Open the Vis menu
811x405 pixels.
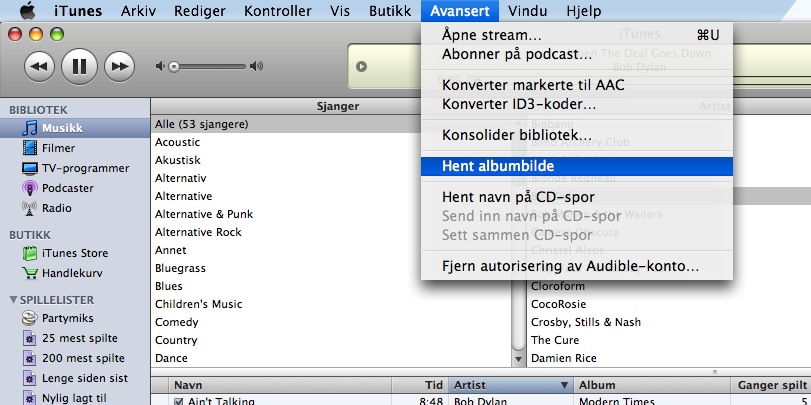click(x=340, y=11)
